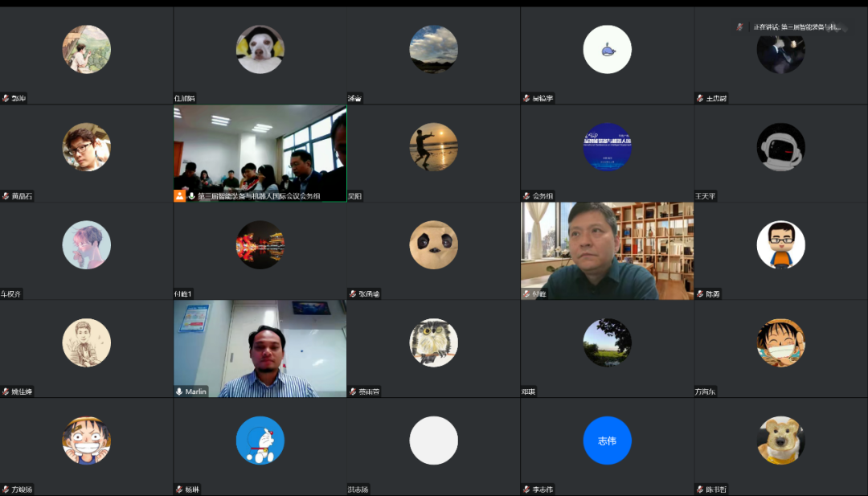Viewport: 868px width, 496px height.
Task: Click the plain white avatar of 洪志扬
Action: click(x=433, y=441)
